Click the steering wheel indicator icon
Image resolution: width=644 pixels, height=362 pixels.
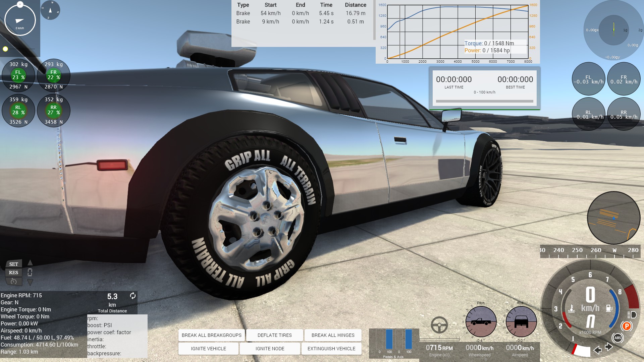coord(439,325)
